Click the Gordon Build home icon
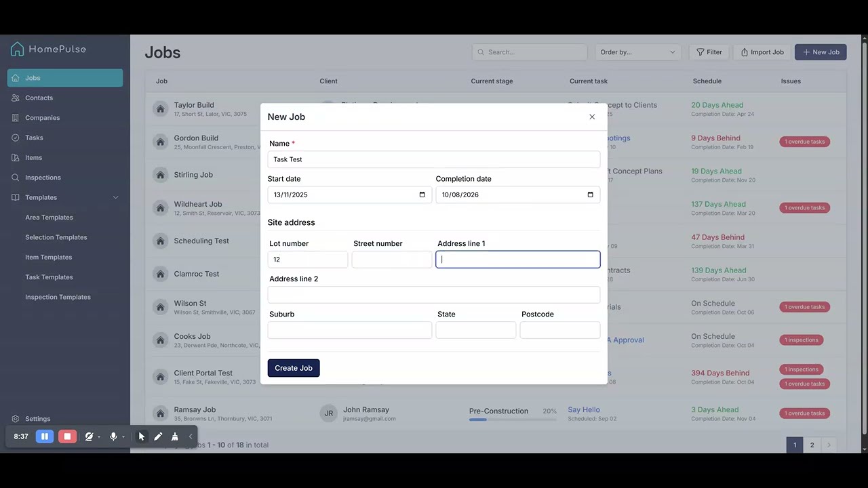This screenshot has width=868, height=488. (x=160, y=142)
